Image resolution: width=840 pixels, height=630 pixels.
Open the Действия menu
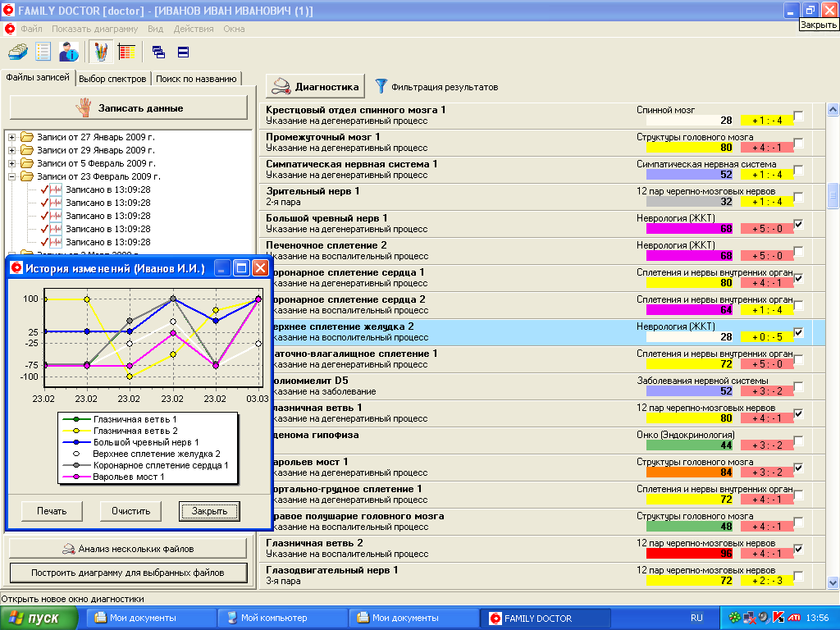(194, 29)
